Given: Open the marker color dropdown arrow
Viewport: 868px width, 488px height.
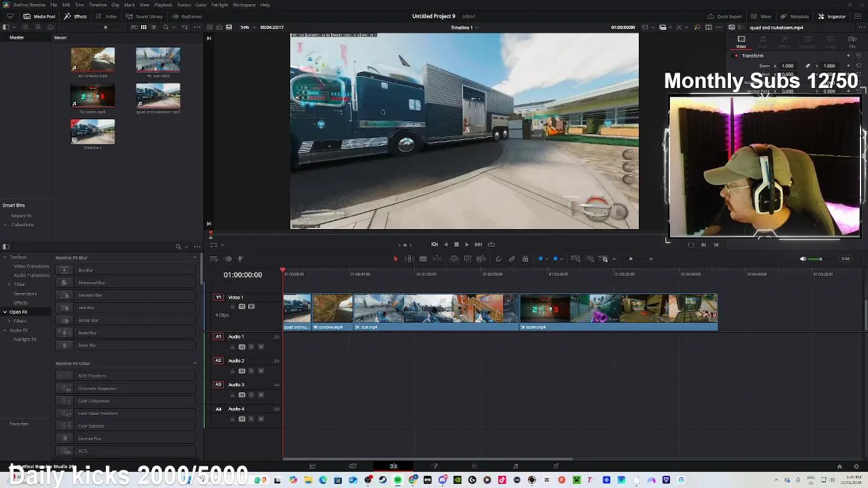Looking at the screenshot, I should [x=561, y=259].
